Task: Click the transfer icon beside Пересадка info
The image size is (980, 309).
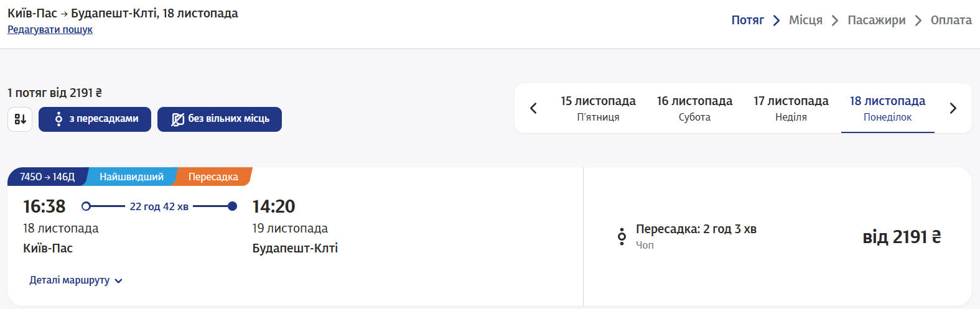Action: pyautogui.click(x=622, y=237)
